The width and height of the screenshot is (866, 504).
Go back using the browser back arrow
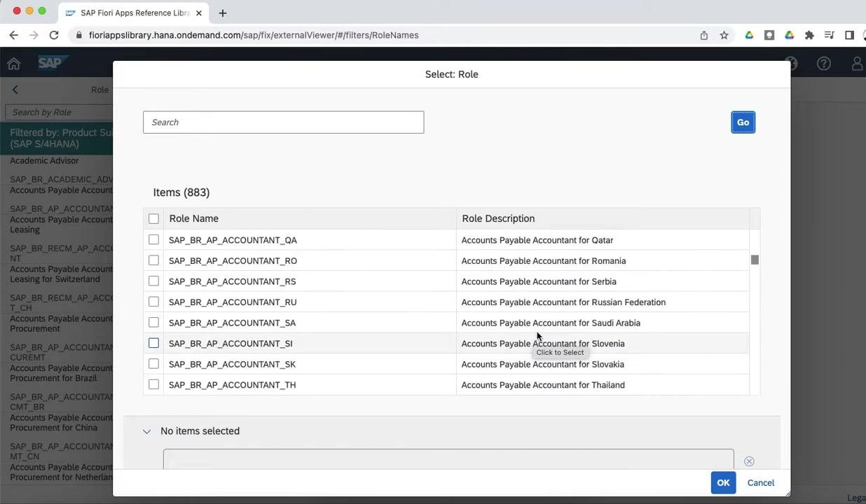tap(13, 35)
